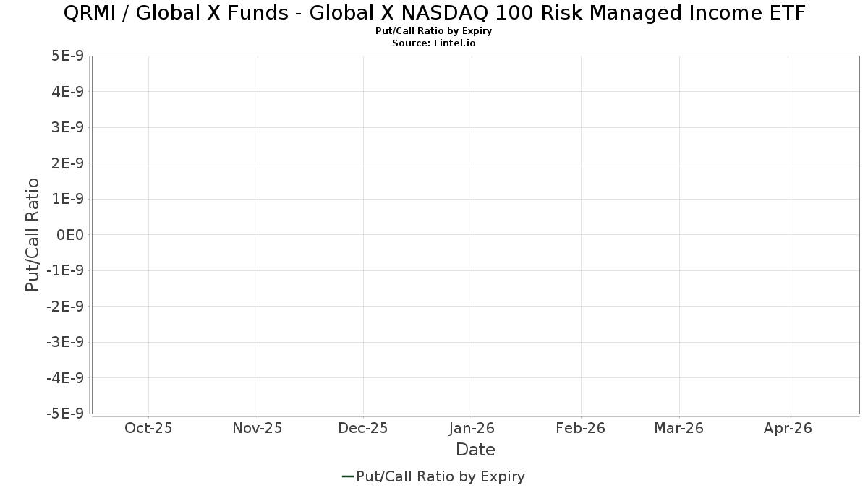Image resolution: width=868 pixels, height=488 pixels.
Task: Click the -2E-9 y-axis tick label
Action: coord(66,307)
